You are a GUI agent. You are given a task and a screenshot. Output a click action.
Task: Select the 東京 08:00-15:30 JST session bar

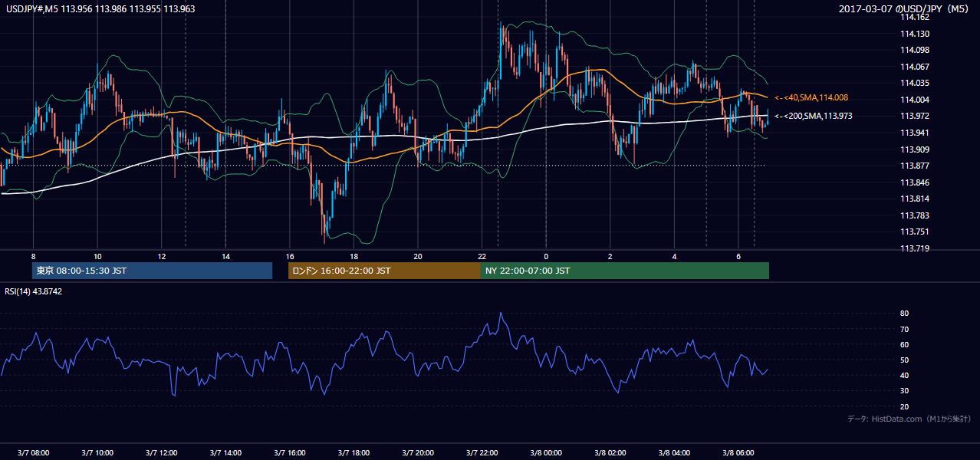152,271
